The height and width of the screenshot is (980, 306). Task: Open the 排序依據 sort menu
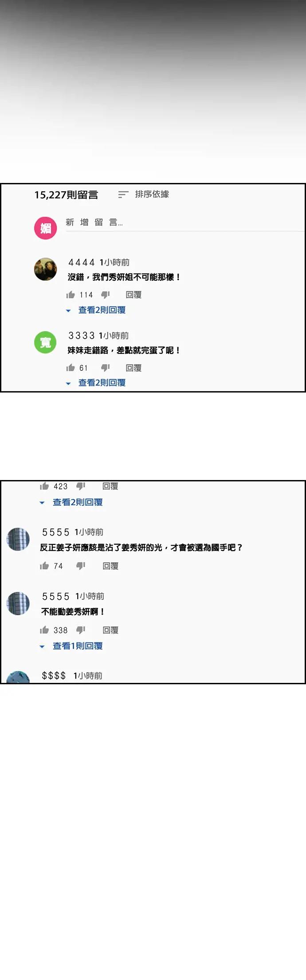click(143, 194)
